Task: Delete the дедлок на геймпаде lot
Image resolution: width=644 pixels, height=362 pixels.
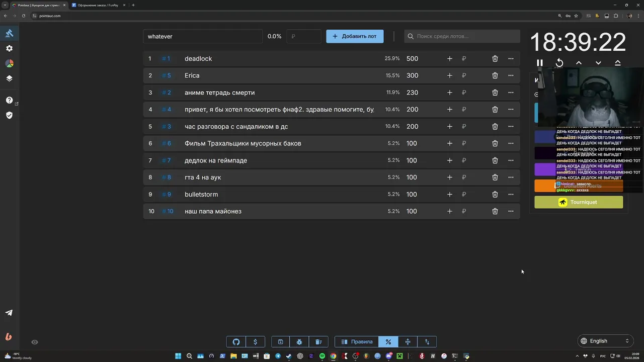Action: pyautogui.click(x=495, y=160)
